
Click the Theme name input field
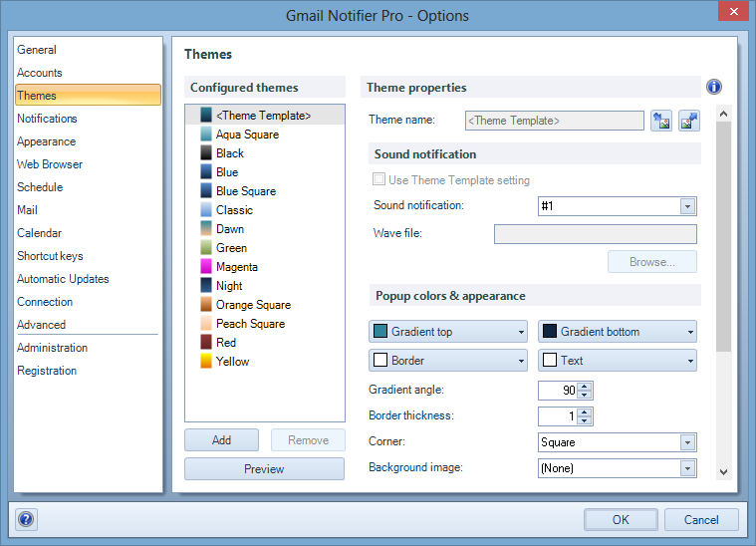pyautogui.click(x=555, y=121)
